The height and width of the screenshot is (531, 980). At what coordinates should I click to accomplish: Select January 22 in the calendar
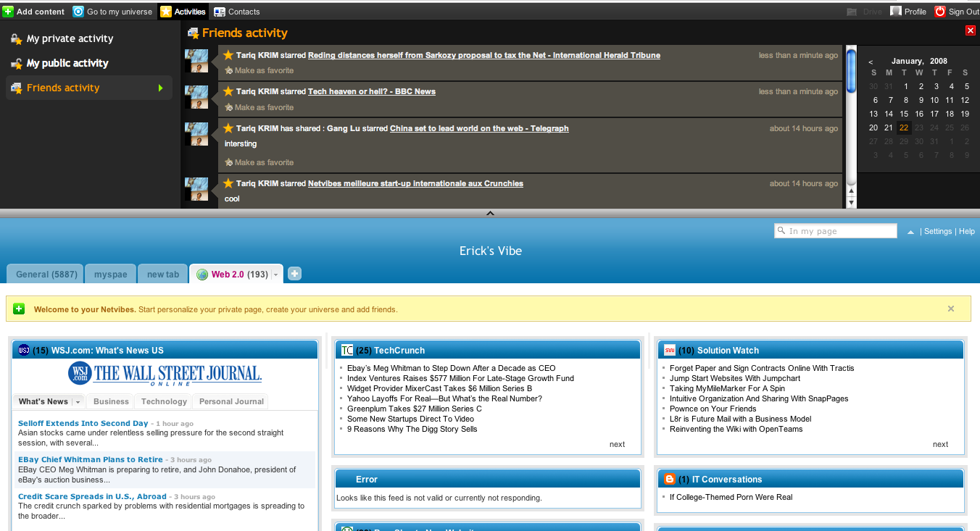(x=904, y=127)
